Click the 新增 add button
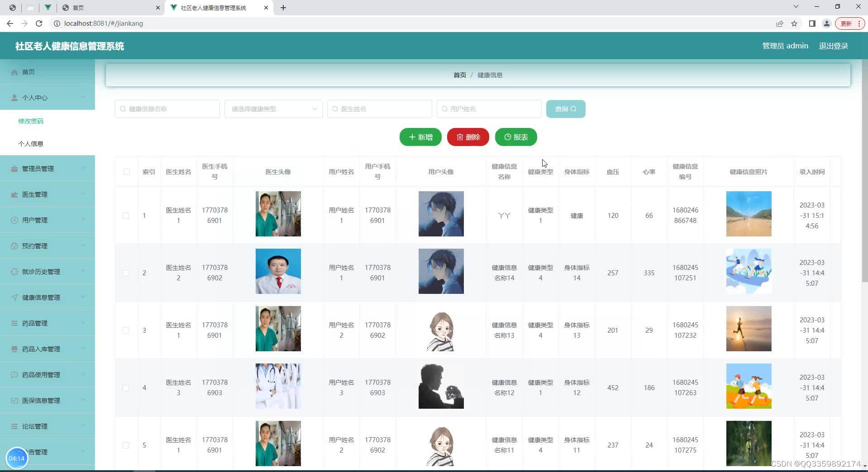The height and width of the screenshot is (472, 868). click(x=420, y=137)
